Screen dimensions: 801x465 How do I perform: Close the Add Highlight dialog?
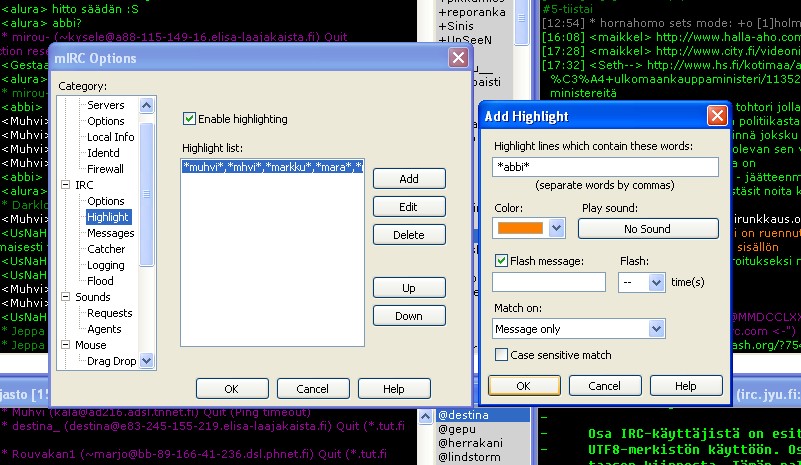(717, 115)
